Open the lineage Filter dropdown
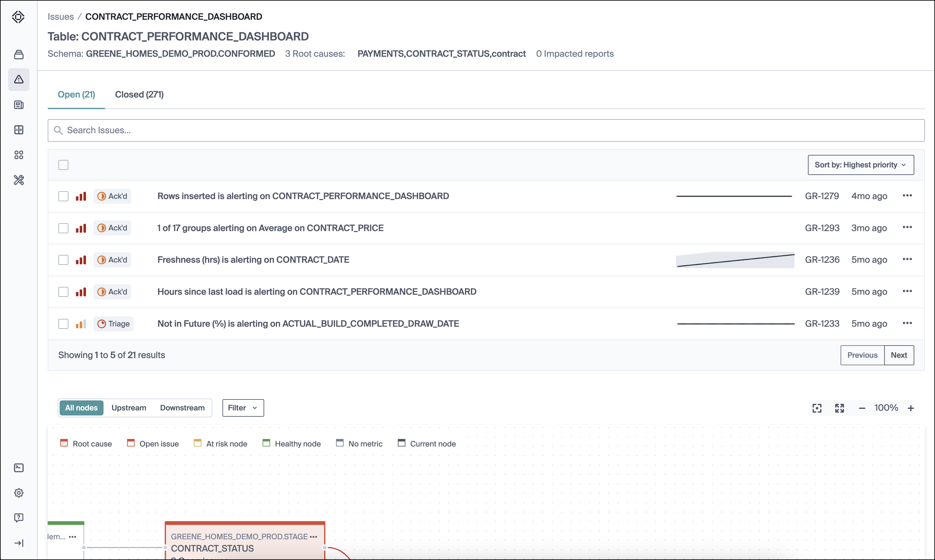The width and height of the screenshot is (935, 560). 243,408
